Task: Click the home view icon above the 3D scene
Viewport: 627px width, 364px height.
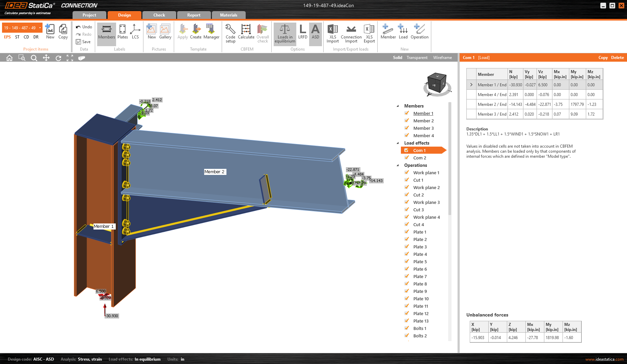Action: 9,58
